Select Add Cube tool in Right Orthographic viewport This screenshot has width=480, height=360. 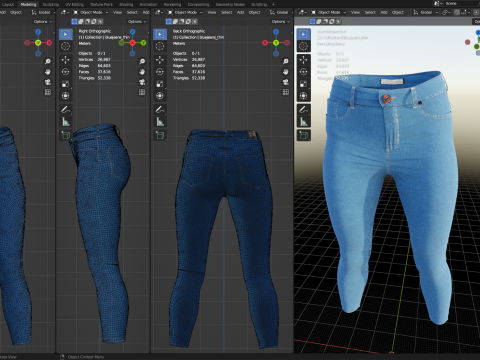pyautogui.click(x=66, y=135)
